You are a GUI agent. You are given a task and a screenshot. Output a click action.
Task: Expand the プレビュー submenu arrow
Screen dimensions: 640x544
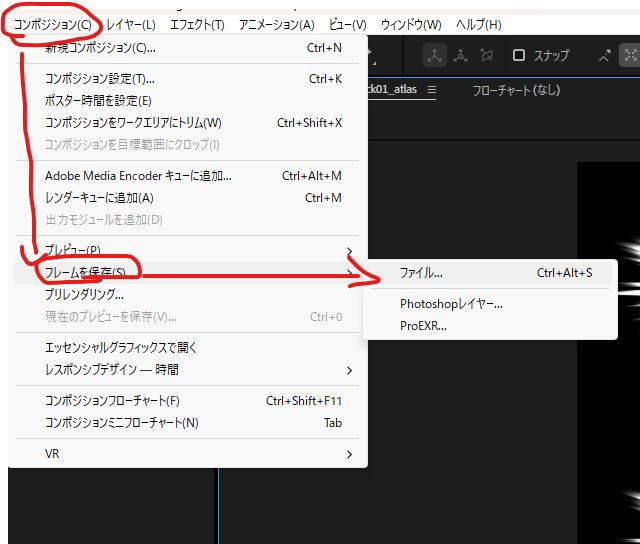(349, 250)
